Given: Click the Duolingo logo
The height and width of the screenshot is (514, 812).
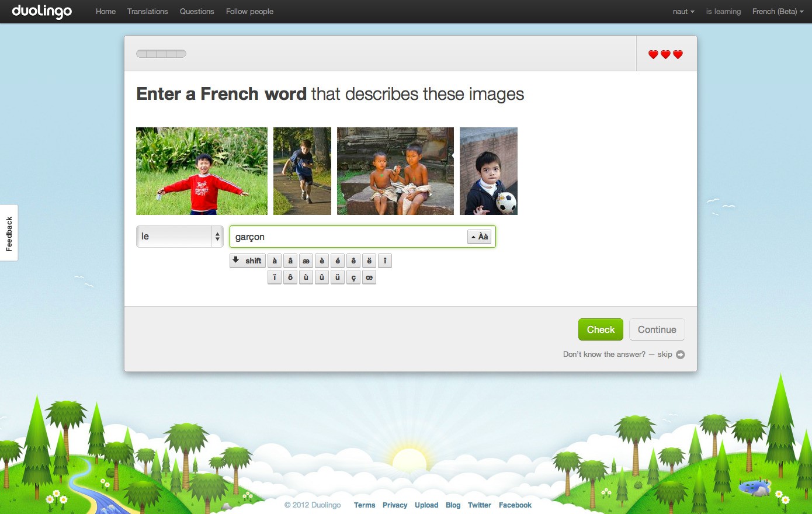Looking at the screenshot, I should click(x=41, y=11).
